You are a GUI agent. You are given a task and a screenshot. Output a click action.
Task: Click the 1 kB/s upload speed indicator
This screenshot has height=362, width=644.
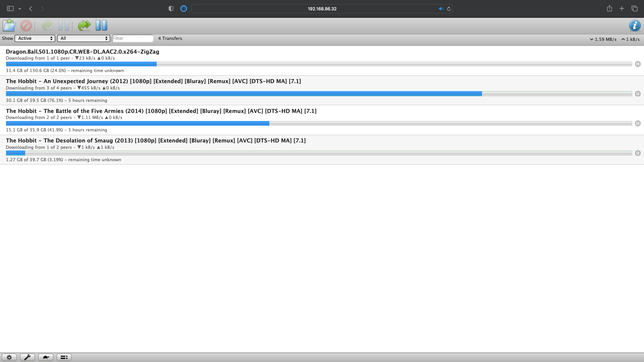tap(630, 39)
